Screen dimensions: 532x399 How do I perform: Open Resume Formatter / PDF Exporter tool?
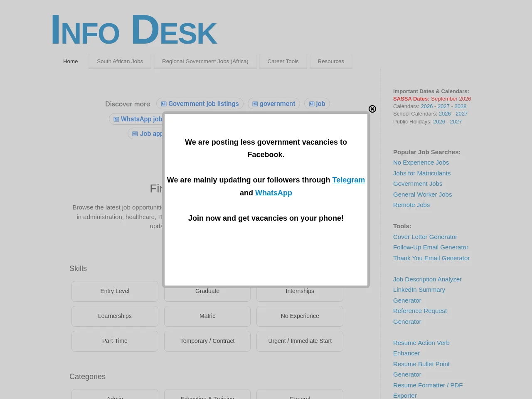(x=428, y=390)
